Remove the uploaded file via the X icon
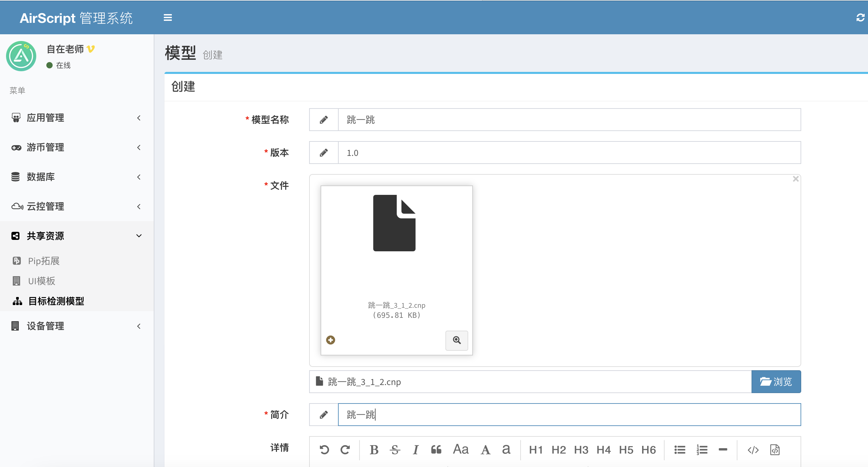 (x=796, y=179)
